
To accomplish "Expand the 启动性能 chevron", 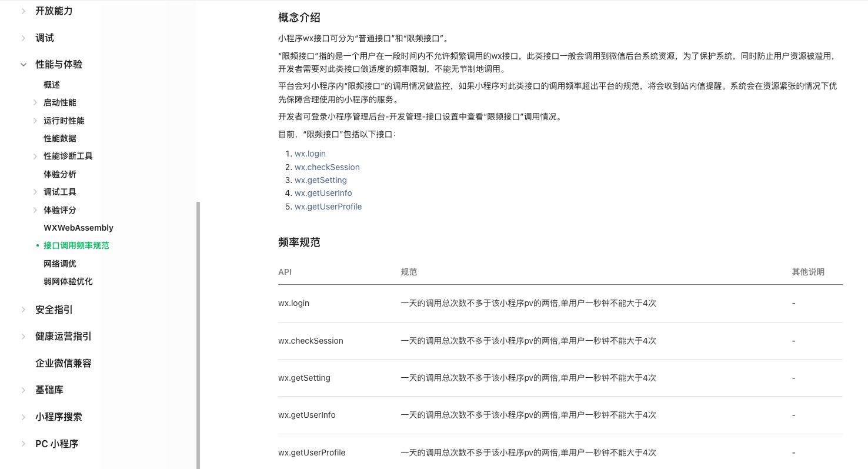I will tap(35, 103).
